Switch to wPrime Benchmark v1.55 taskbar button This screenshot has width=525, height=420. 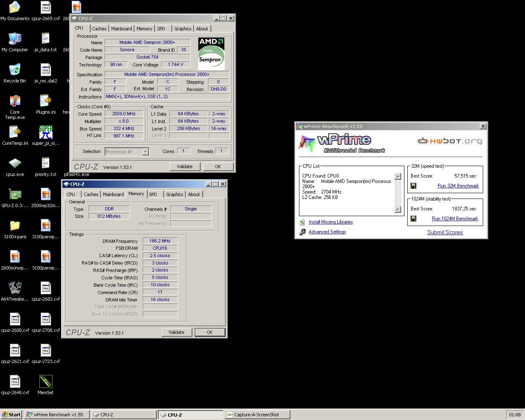coord(57,415)
